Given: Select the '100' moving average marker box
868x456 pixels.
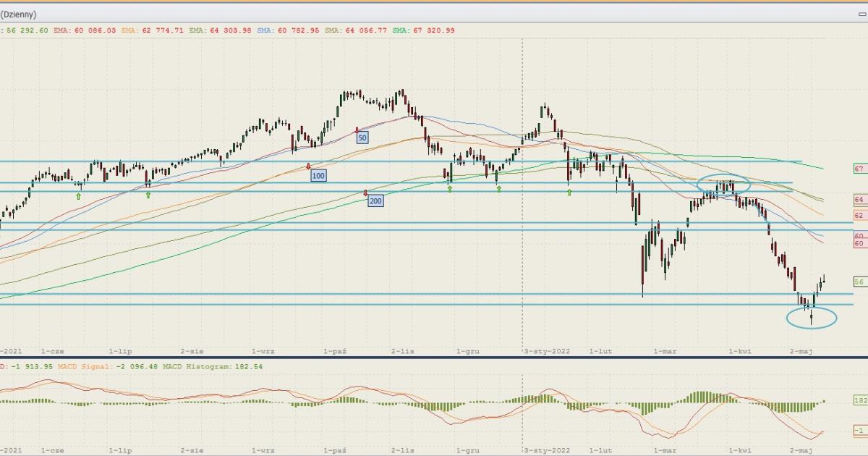Looking at the screenshot, I should click(x=318, y=175).
